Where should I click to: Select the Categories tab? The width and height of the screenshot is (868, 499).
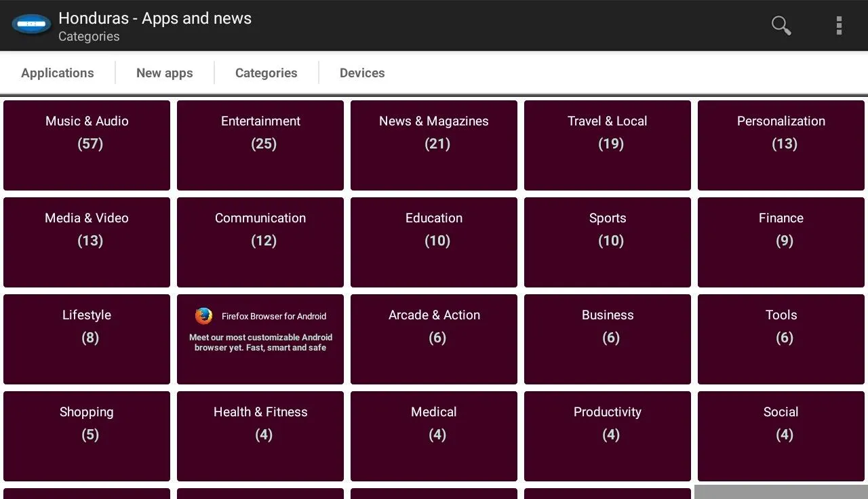[x=267, y=73]
